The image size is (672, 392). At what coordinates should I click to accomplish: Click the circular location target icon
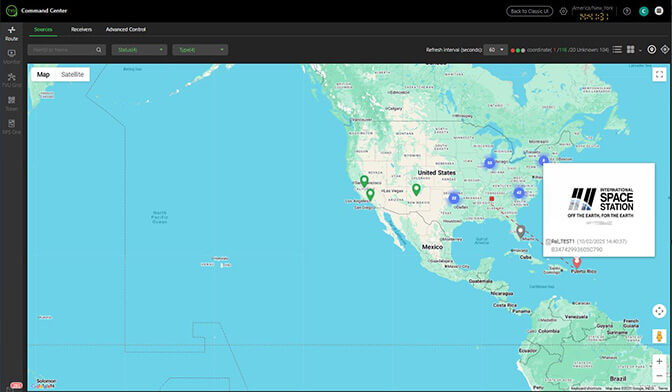pos(651,50)
